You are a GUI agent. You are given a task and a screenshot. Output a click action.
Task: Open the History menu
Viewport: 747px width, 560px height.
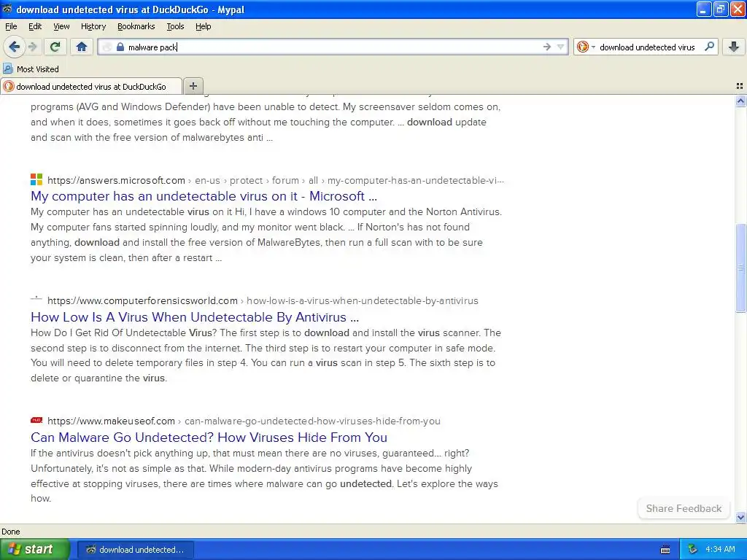click(x=93, y=26)
